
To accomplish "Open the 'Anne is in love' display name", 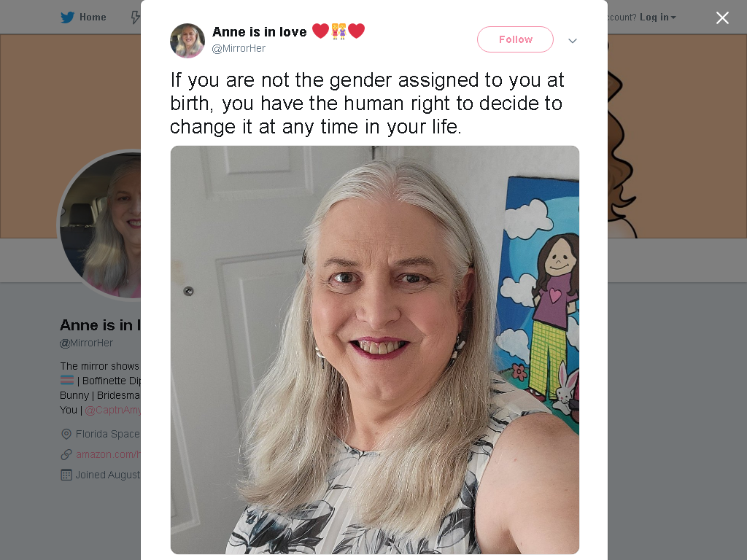I will [260, 32].
